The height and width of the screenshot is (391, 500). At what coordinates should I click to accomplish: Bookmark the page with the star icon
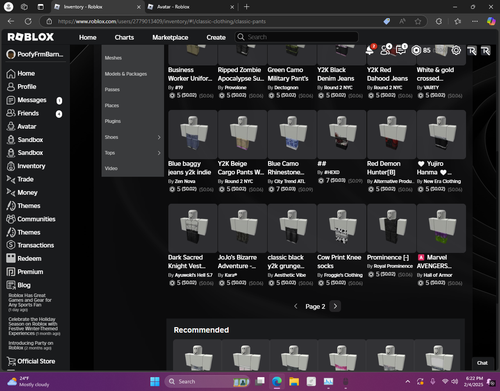click(x=418, y=21)
